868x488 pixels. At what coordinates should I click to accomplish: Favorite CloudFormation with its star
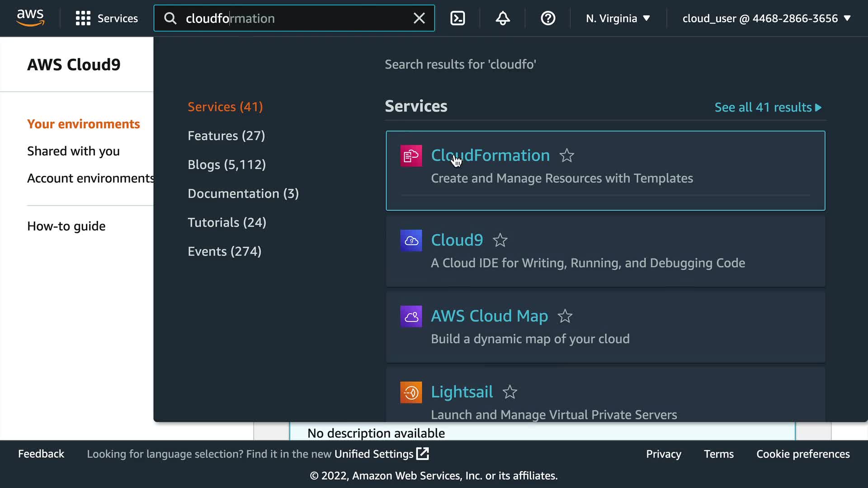pos(566,156)
